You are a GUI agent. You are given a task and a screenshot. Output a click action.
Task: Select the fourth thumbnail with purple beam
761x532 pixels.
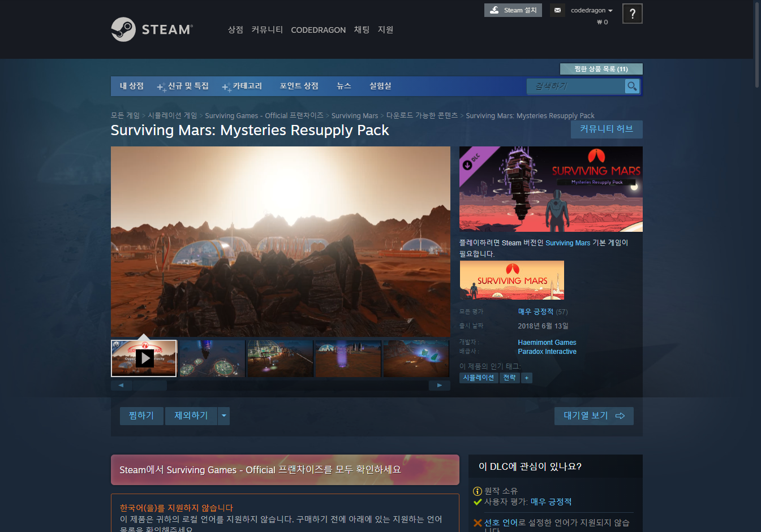point(348,358)
